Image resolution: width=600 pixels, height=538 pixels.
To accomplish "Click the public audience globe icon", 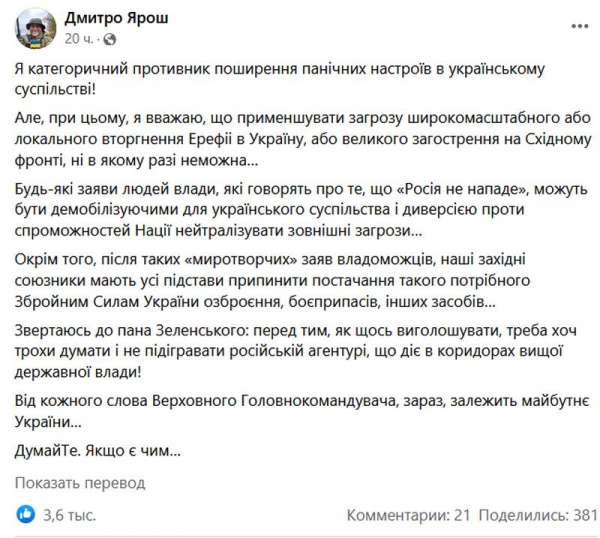I will tap(109, 39).
